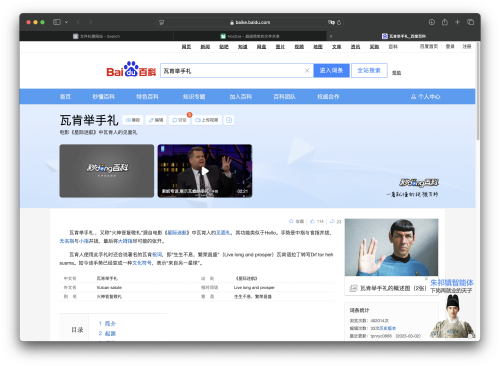Open 网页 in top Baidu links

pyautogui.click(x=186, y=47)
